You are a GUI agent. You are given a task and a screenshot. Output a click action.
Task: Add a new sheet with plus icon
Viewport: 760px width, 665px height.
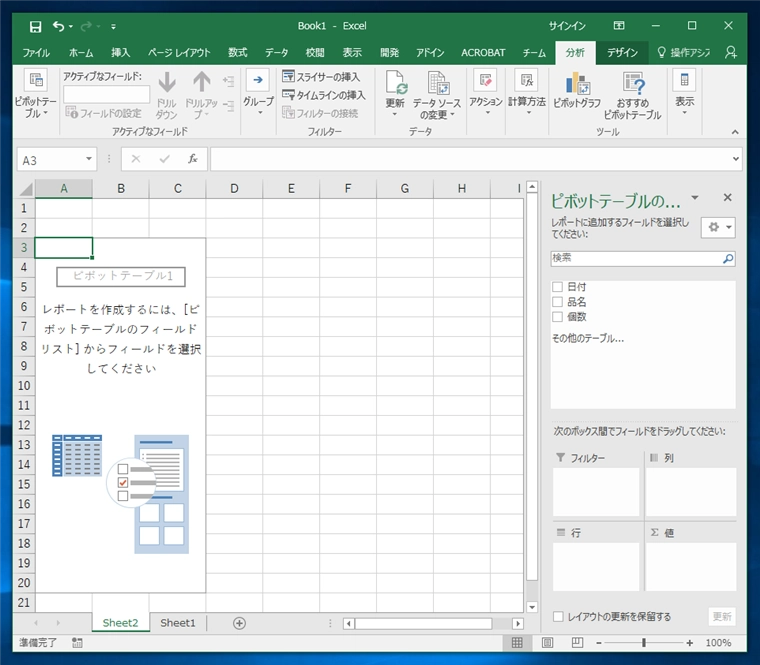(239, 623)
